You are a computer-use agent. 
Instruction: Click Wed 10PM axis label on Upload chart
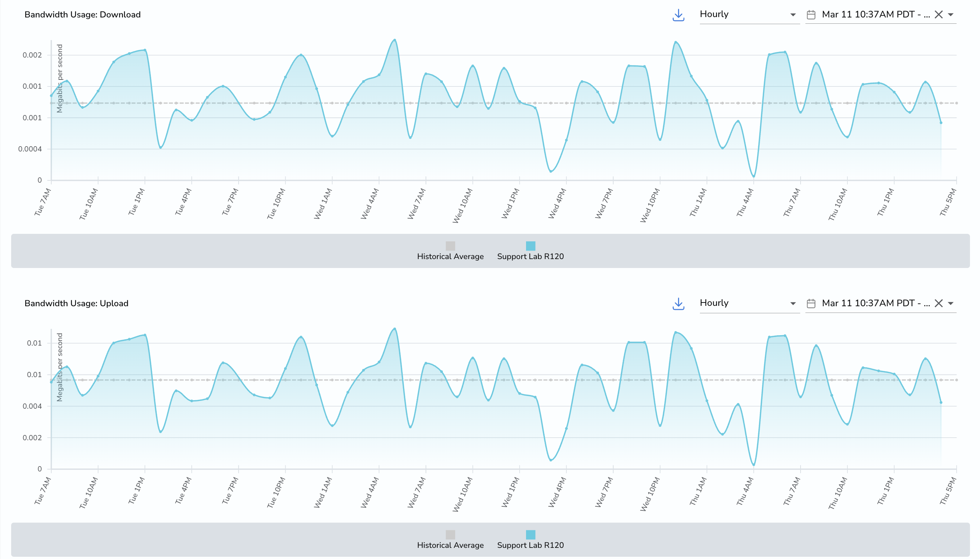point(650,494)
